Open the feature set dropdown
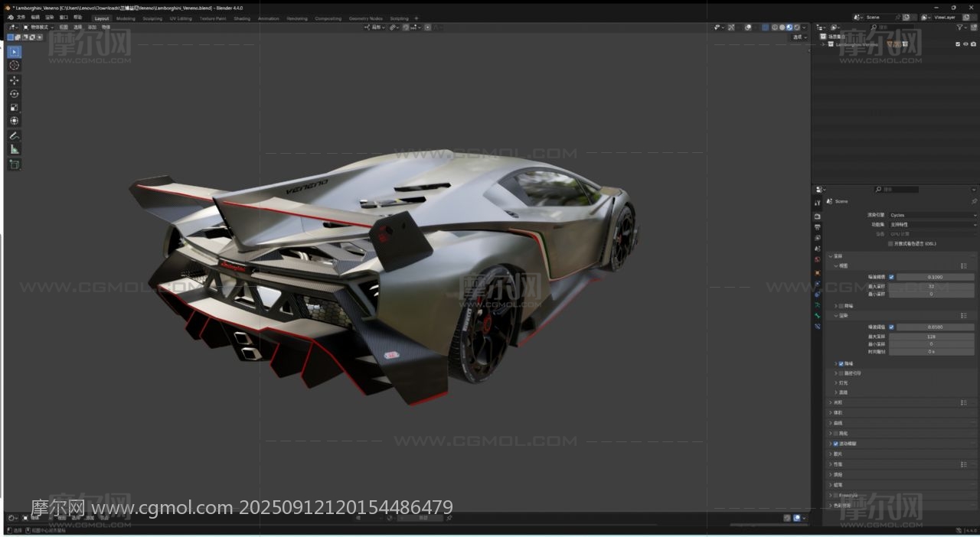 tap(933, 225)
